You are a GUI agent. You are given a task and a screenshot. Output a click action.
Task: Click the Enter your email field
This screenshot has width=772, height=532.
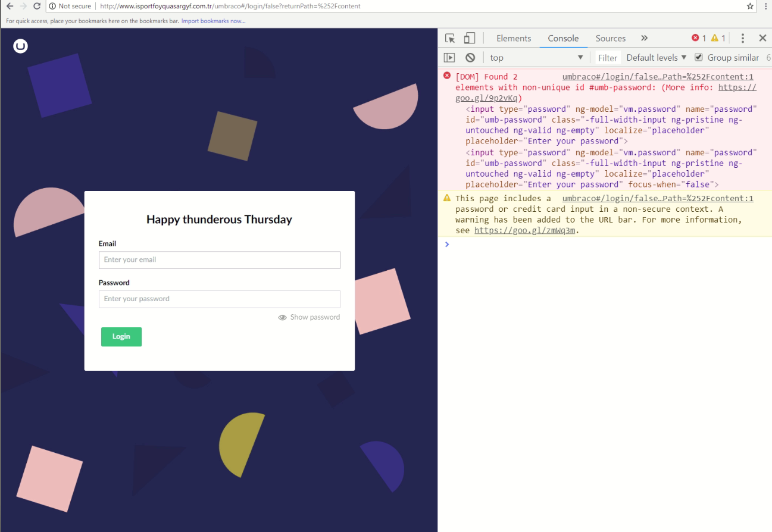point(219,260)
